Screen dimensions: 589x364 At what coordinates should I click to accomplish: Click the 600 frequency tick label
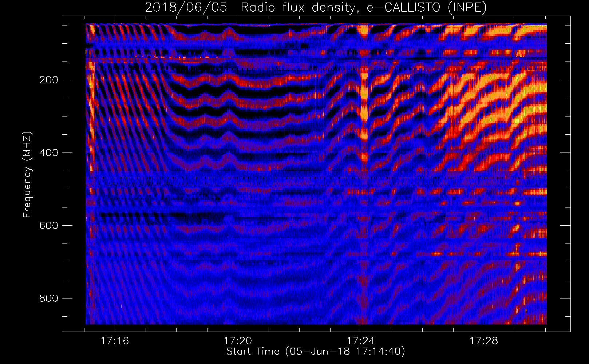pos(49,226)
